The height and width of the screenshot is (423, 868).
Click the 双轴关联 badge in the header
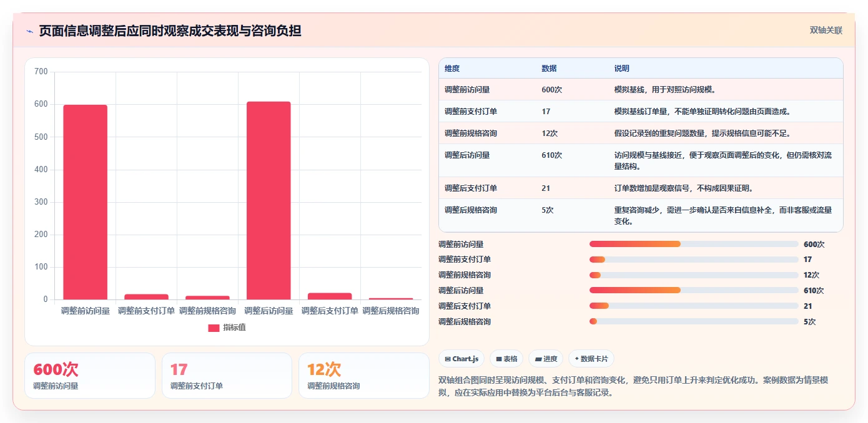(x=826, y=30)
